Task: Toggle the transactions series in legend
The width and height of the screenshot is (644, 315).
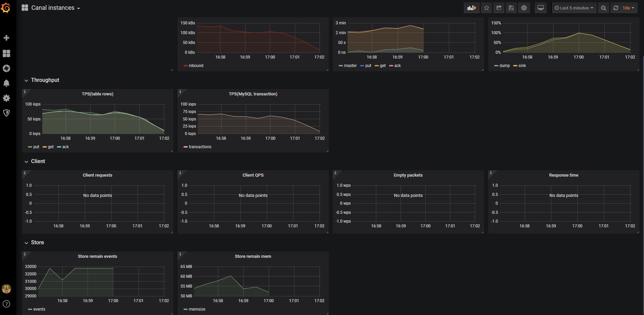Action: tap(200, 147)
